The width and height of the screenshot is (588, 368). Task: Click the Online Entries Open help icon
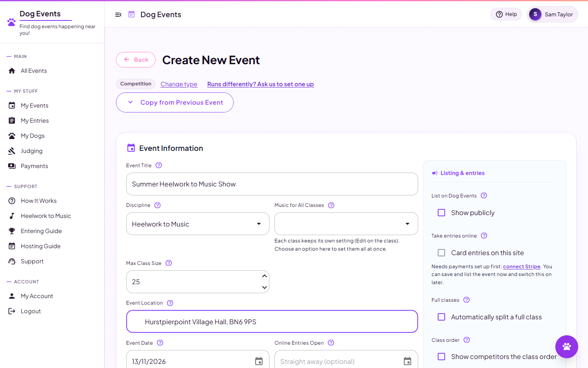click(331, 343)
